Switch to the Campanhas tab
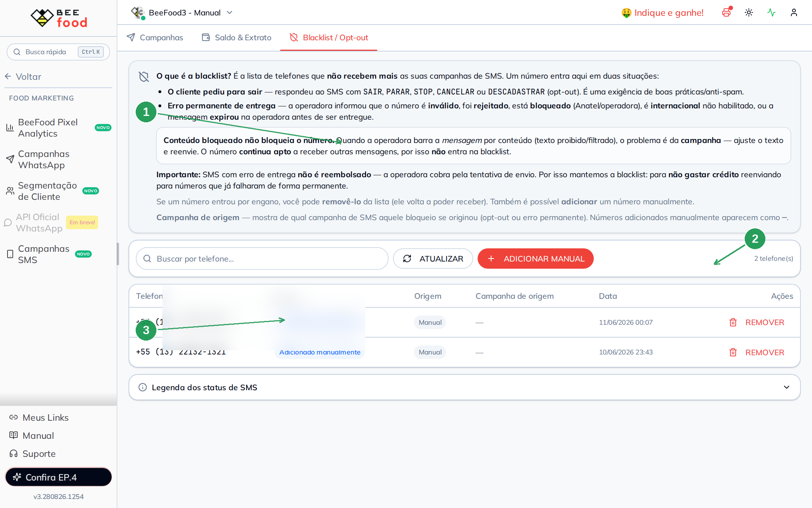812x508 pixels. [155, 38]
